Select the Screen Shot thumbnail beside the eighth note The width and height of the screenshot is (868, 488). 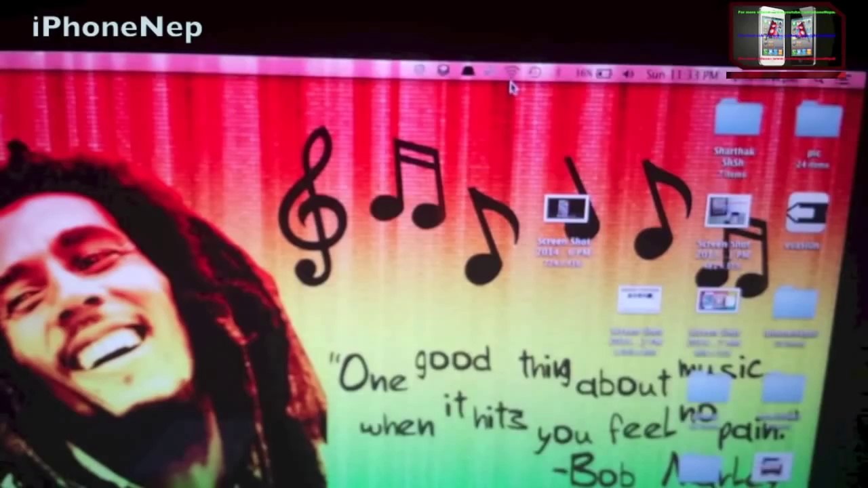point(566,209)
